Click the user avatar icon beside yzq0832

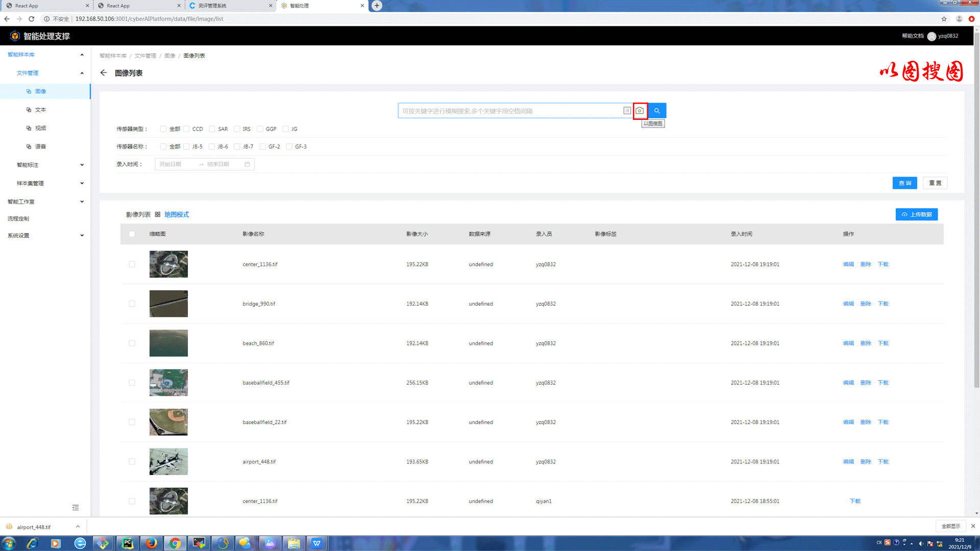point(932,36)
